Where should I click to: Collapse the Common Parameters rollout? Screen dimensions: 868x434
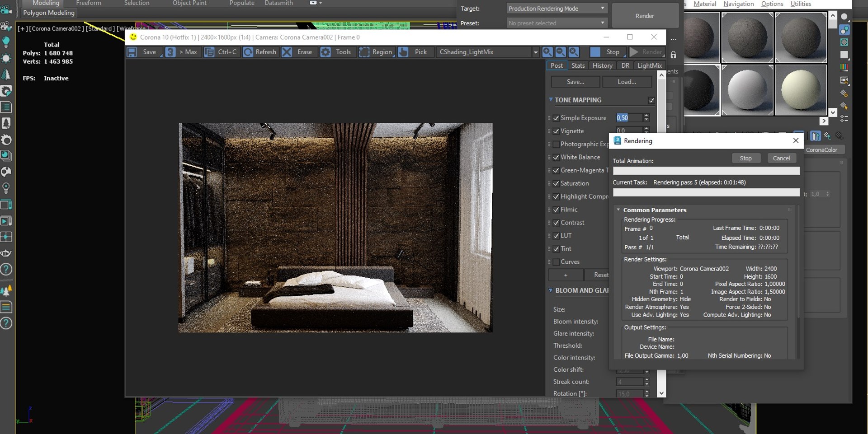tap(618, 210)
